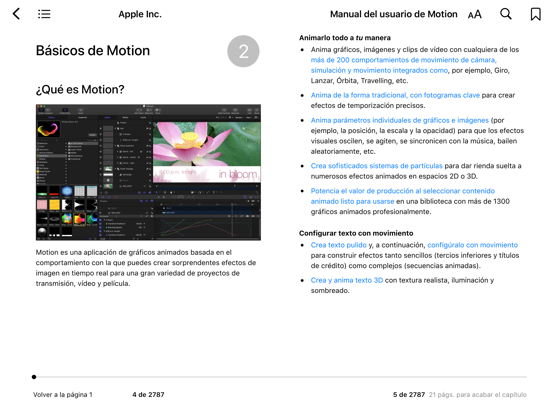Tap Volver a la página 1
The image size is (560, 409).
click(x=62, y=395)
